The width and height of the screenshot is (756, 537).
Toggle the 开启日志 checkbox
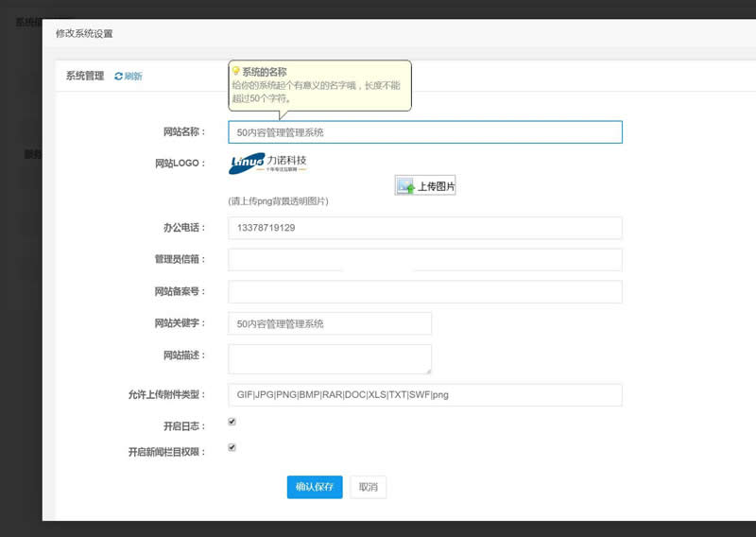232,422
